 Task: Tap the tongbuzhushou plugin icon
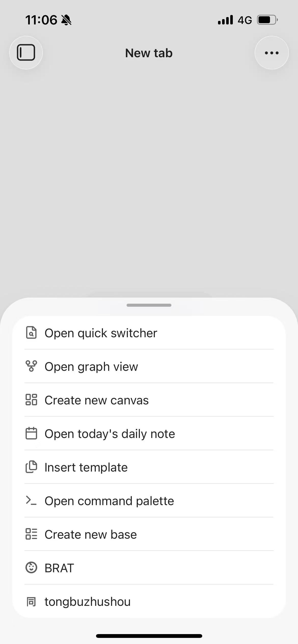(x=31, y=602)
